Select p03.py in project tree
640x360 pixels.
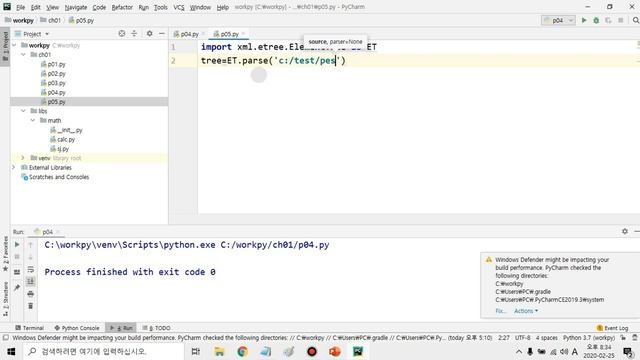56,83
